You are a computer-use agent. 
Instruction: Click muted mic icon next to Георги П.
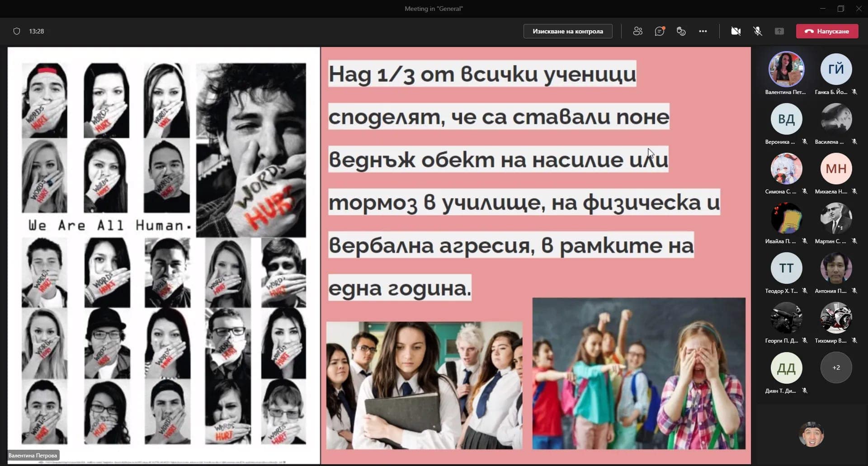[805, 341]
